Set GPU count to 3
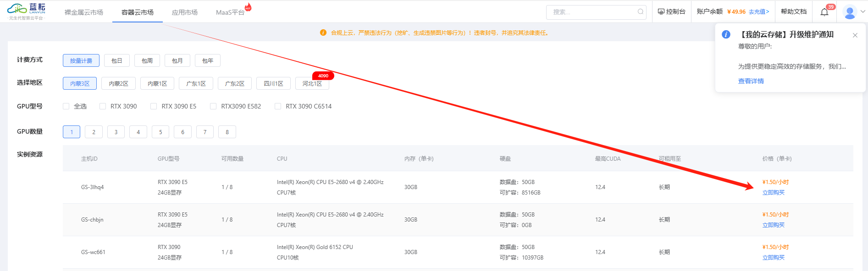868x271 pixels. 116,132
